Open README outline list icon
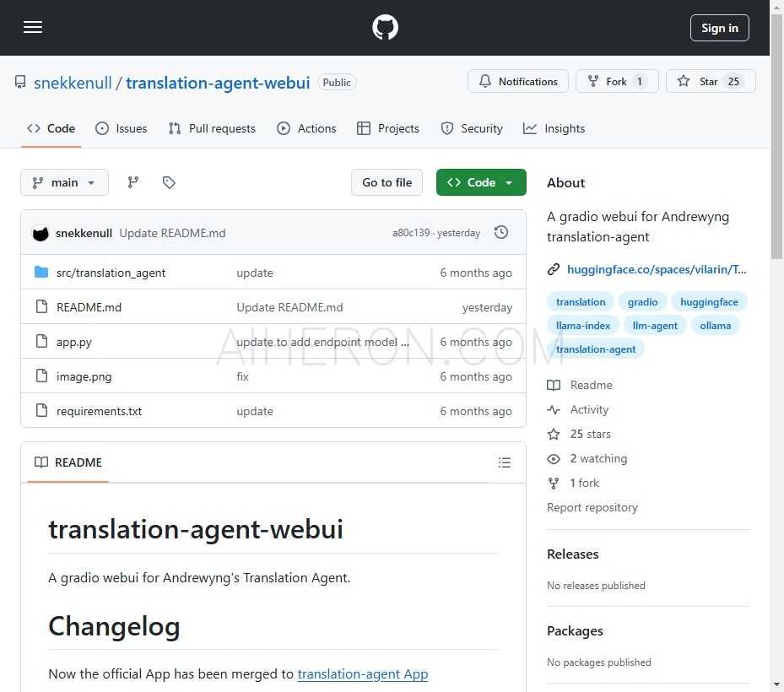 [x=505, y=462]
